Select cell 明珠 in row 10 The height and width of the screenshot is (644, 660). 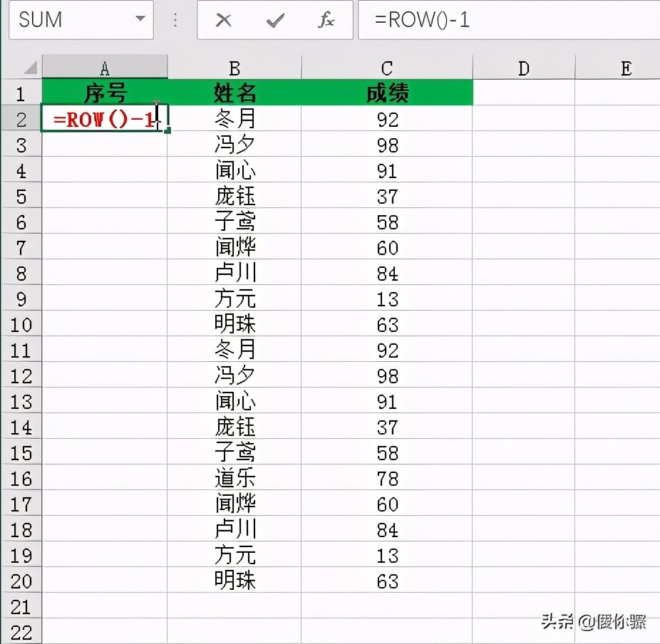point(234,324)
